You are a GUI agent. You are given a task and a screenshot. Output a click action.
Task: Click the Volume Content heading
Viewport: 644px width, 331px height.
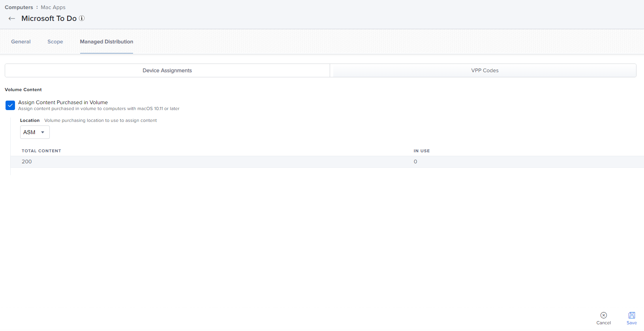point(23,90)
